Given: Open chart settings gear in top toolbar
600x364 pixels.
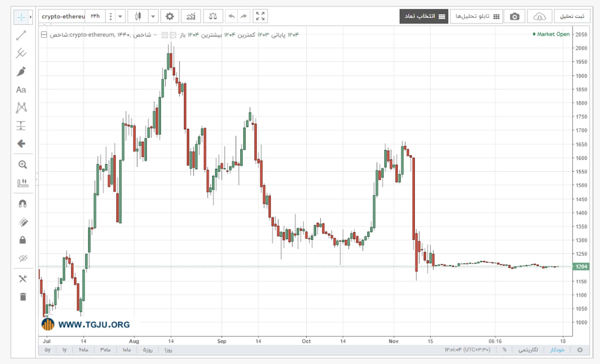Looking at the screenshot, I should pyautogui.click(x=170, y=16).
